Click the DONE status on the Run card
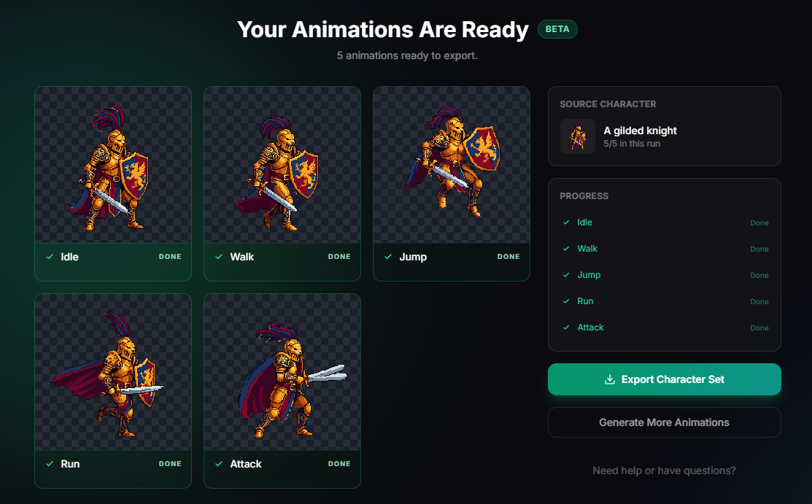The width and height of the screenshot is (812, 504). 170,464
